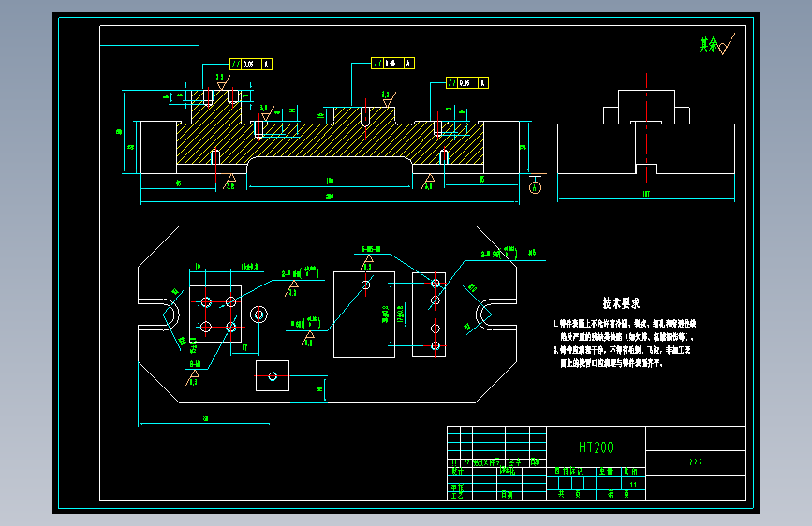Image resolution: width=812 pixels, height=526 pixels.
Task: Click the 技术要求 heading text
Action: (x=621, y=303)
